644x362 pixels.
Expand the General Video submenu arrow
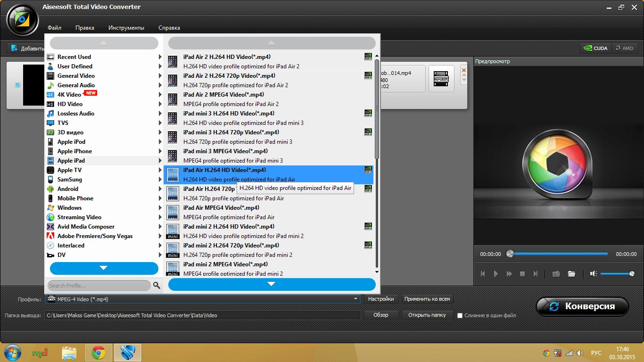click(160, 76)
